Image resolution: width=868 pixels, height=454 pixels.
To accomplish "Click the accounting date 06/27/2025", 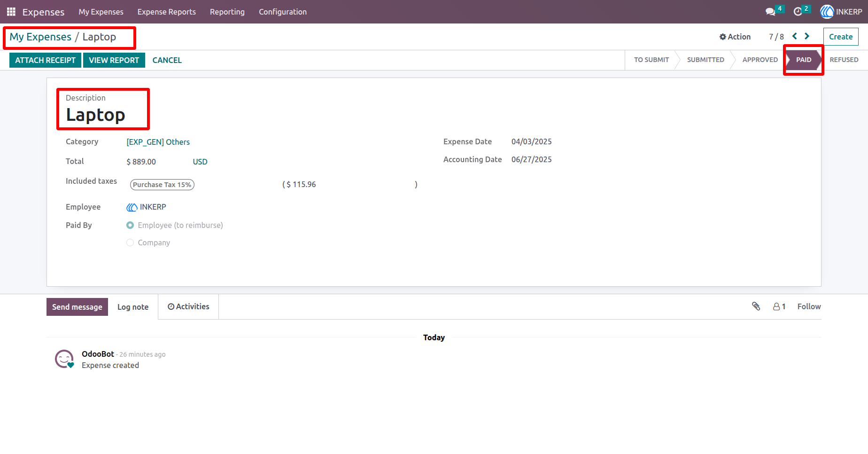I will pyautogui.click(x=532, y=159).
